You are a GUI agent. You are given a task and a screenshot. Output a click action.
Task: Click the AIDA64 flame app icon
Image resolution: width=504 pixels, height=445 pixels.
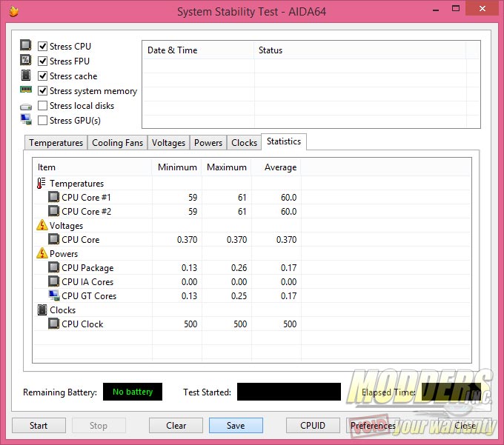click(x=13, y=12)
